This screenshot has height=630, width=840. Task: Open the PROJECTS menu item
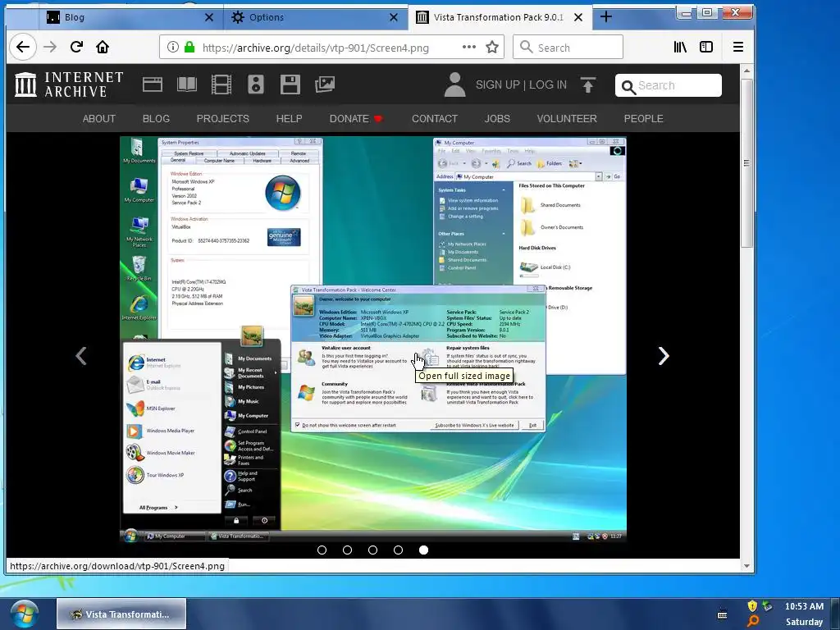click(222, 118)
